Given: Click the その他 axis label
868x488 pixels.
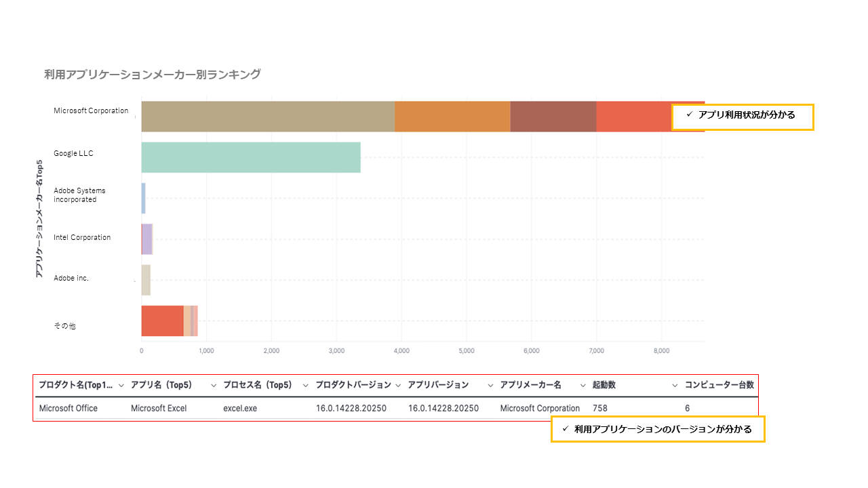Looking at the screenshot, I should point(64,326).
